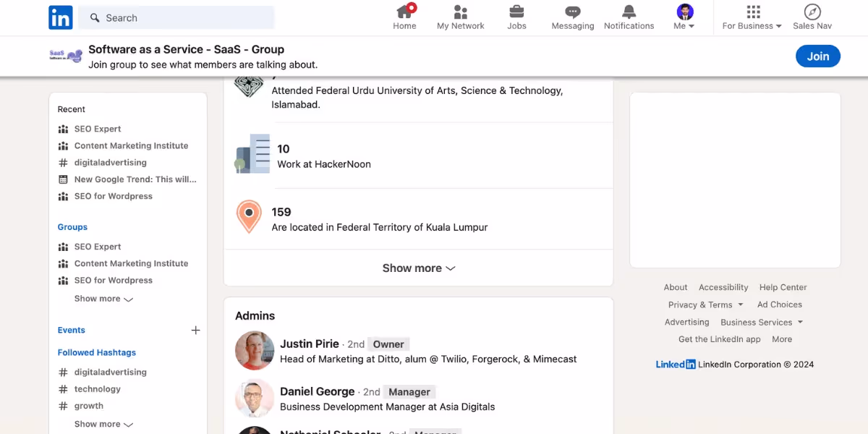
Task: View Notifications bell icon
Action: pyautogui.click(x=629, y=12)
